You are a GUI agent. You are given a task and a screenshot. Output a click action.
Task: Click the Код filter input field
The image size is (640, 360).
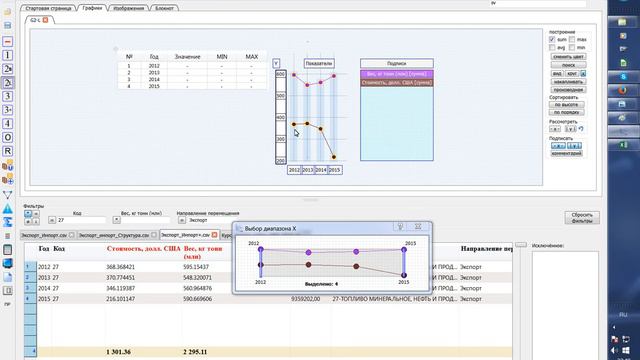pyautogui.click(x=81, y=220)
